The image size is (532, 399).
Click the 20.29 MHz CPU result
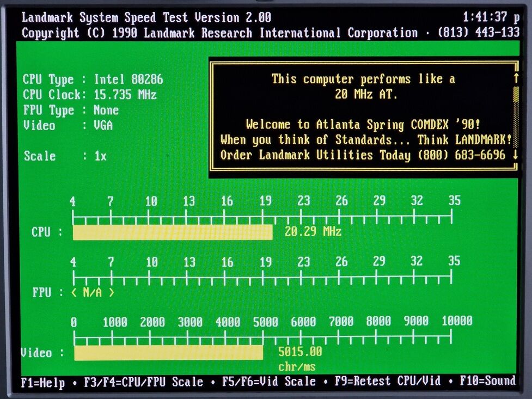[x=313, y=232]
